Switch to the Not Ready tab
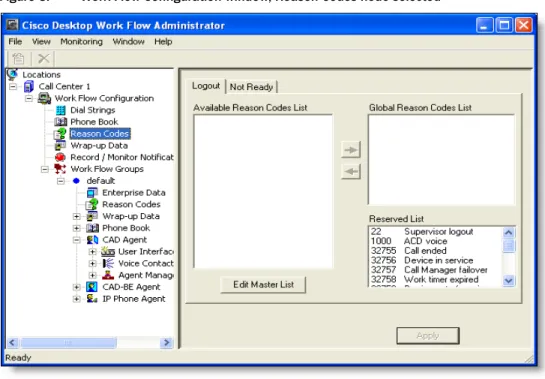This screenshot has width=545, height=379. click(x=251, y=87)
